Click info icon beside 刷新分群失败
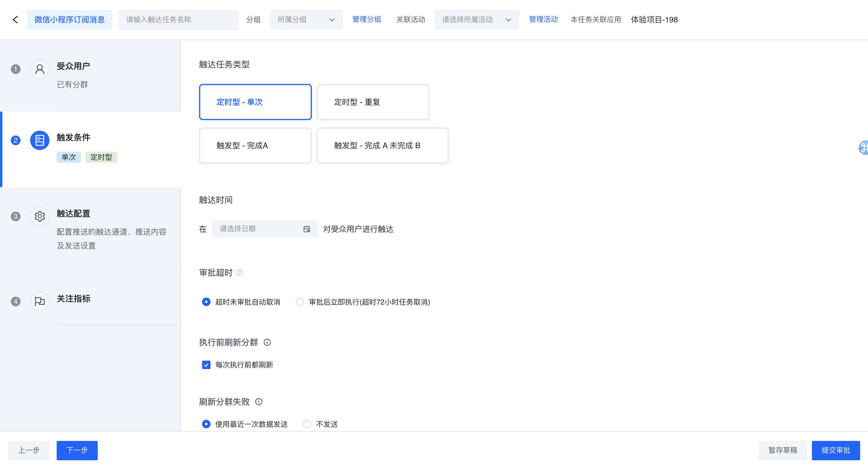Screen dimensions: 868x469 [x=259, y=402]
